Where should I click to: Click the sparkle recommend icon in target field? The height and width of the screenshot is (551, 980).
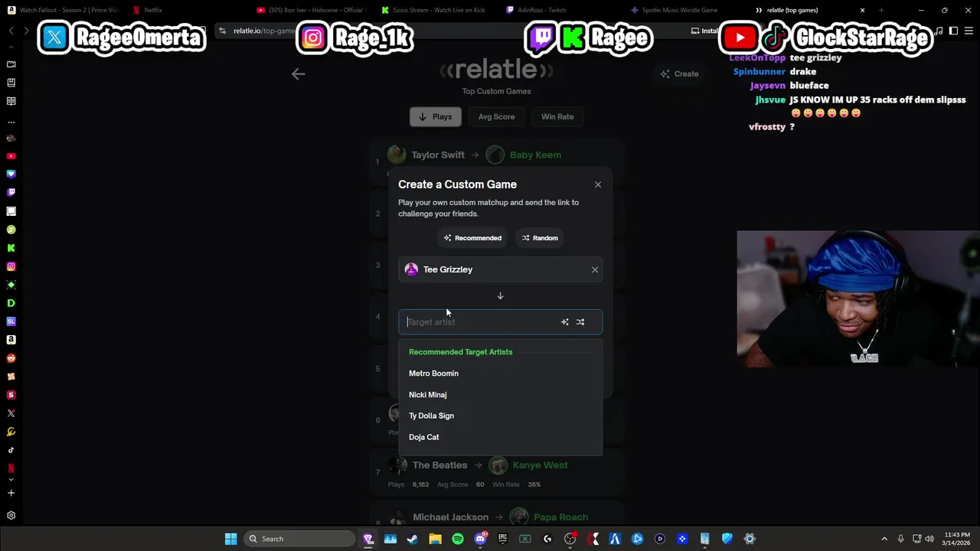[x=565, y=322]
